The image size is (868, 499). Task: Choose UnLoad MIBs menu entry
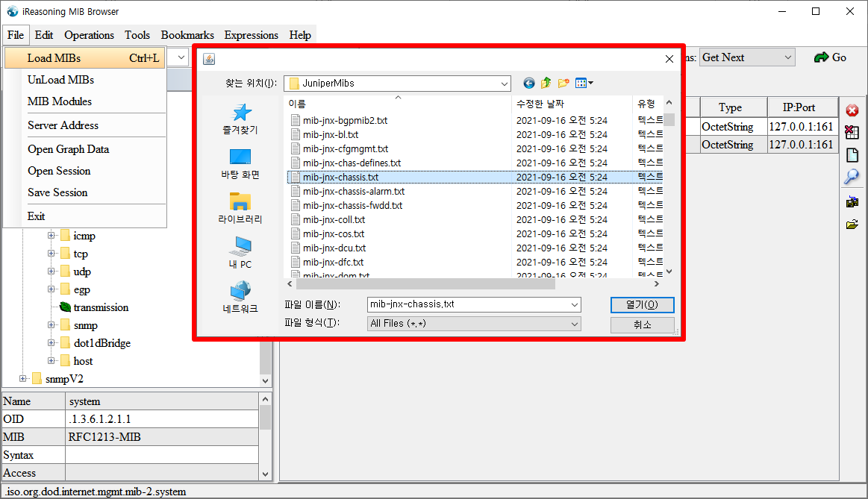click(84, 80)
